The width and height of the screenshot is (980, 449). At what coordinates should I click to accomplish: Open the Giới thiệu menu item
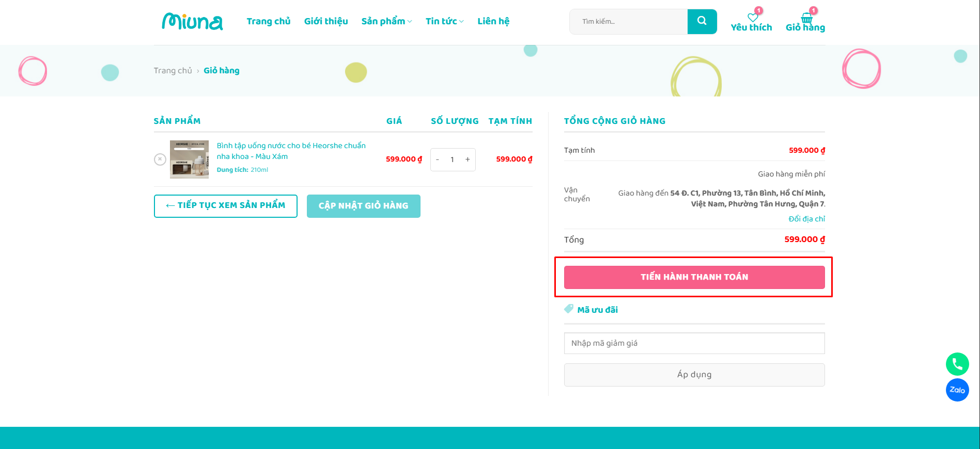tap(326, 21)
